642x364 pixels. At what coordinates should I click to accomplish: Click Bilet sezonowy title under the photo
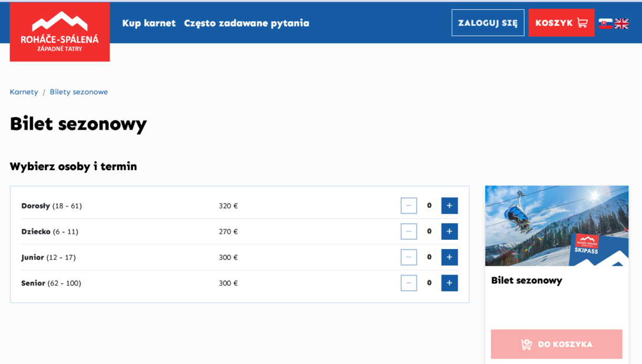point(527,280)
